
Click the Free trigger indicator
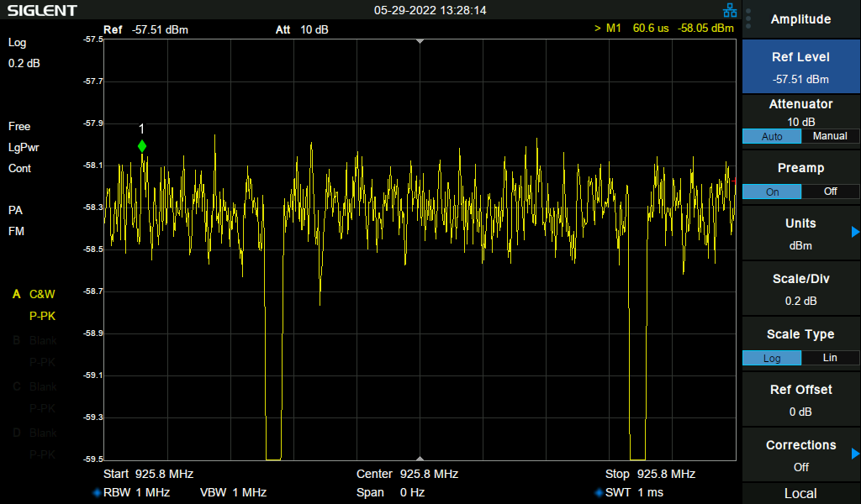tap(19, 126)
